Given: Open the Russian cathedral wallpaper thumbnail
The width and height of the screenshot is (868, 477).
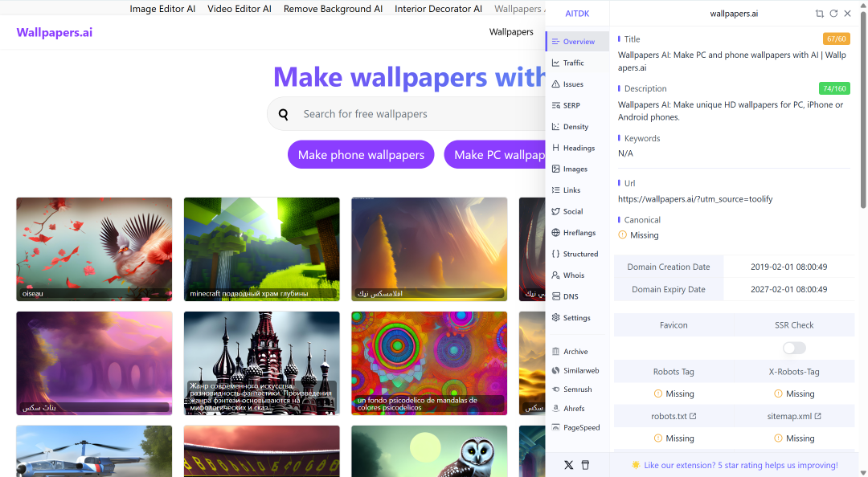Looking at the screenshot, I should point(262,363).
